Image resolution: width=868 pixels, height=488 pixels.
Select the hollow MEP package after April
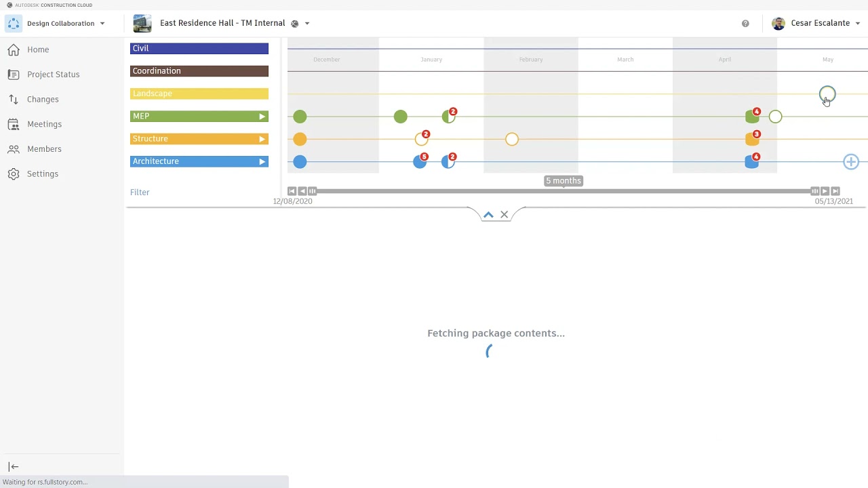[x=775, y=117]
